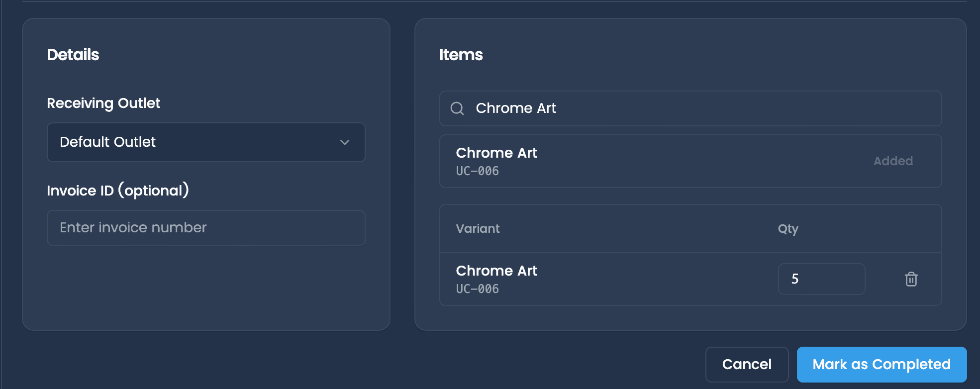Click the Added label on search result
This screenshot has height=389, width=980.
[893, 161]
